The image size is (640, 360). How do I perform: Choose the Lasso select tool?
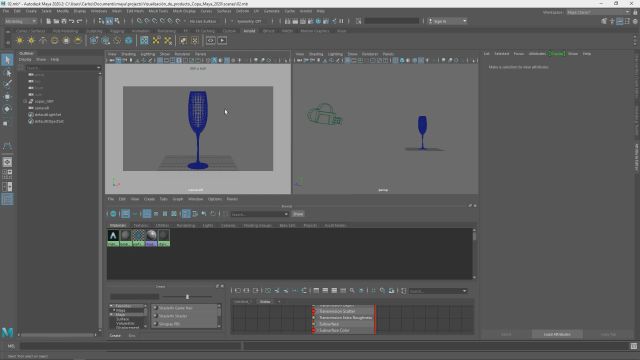7,73
